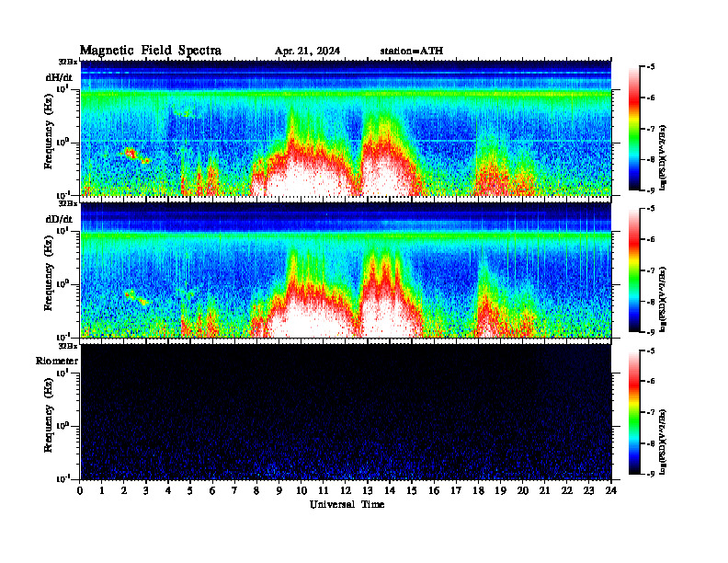Click hour "2" on the time axis
This screenshot has width=728, height=563.
tap(124, 490)
